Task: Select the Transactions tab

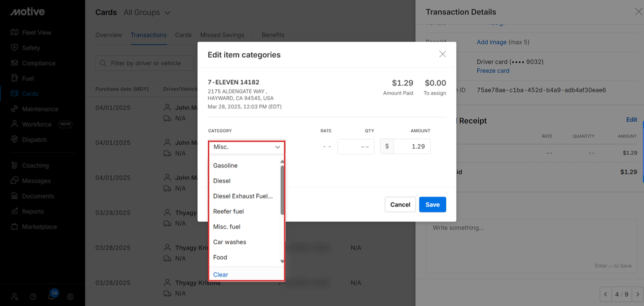Action: pos(149,35)
